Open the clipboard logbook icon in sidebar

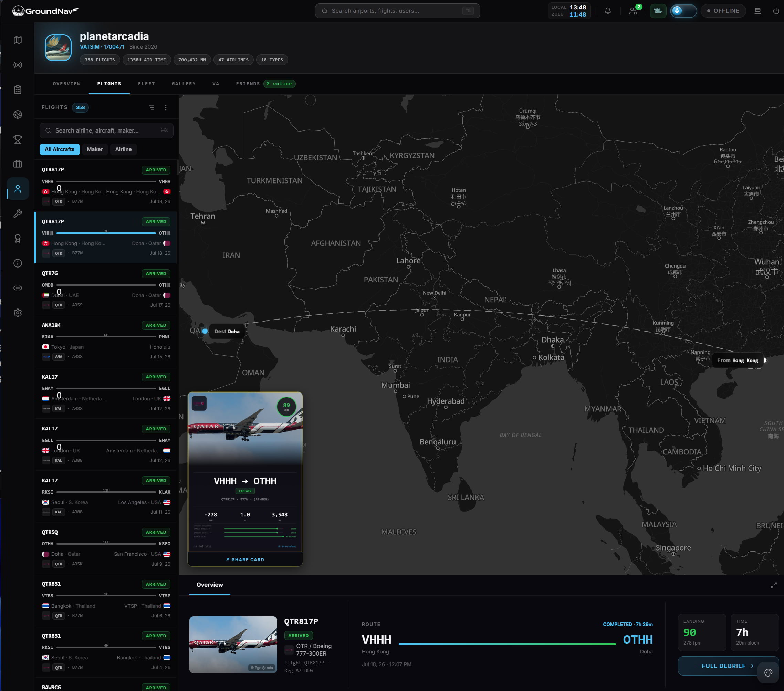tap(18, 90)
